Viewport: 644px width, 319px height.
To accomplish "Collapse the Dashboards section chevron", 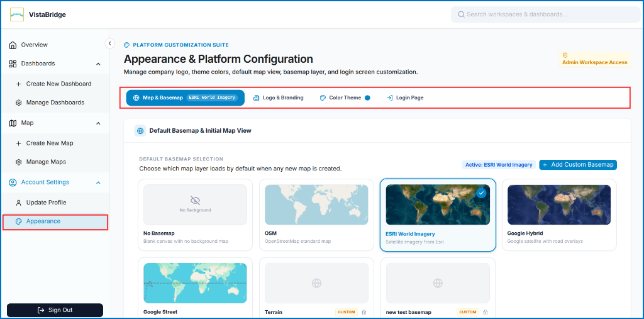I will [98, 64].
